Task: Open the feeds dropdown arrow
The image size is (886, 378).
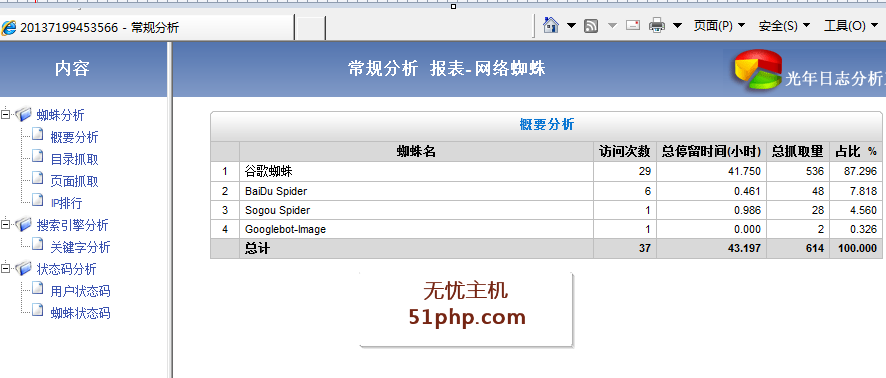Action: tap(613, 25)
